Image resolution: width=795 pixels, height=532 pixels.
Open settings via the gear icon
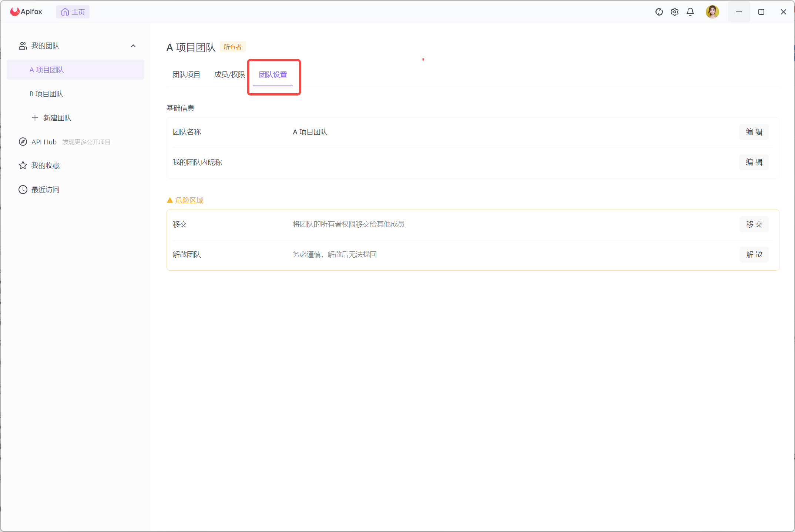pyautogui.click(x=674, y=12)
